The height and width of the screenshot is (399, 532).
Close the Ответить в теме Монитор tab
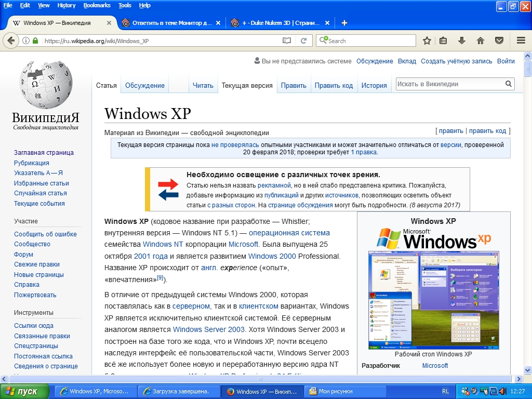(218, 23)
